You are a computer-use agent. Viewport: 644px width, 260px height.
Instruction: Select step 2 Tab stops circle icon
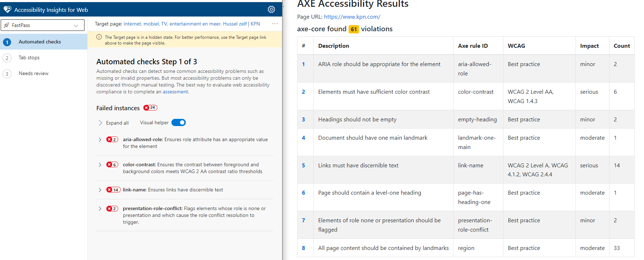(7, 57)
